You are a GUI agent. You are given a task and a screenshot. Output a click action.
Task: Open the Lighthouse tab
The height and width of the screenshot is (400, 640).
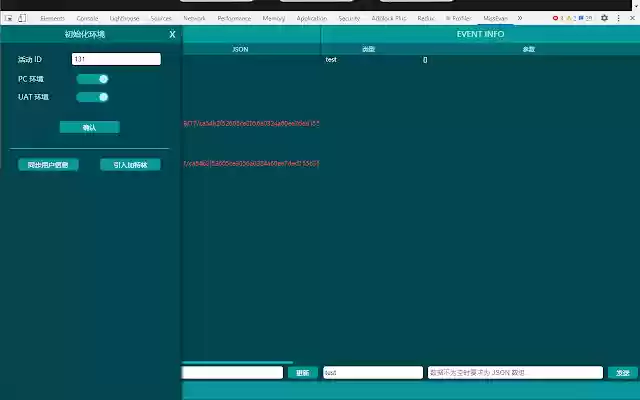click(x=124, y=18)
